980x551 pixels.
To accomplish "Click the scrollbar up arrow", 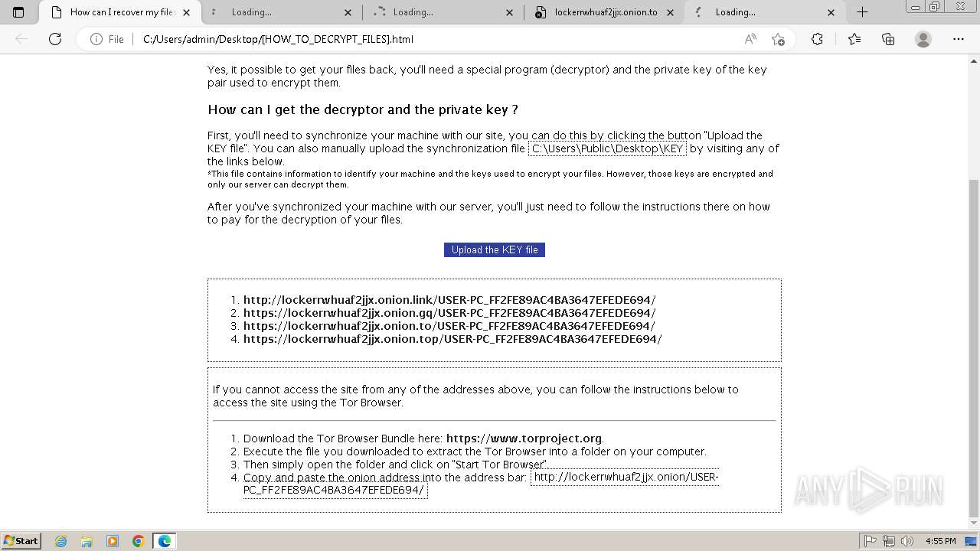I will tap(974, 59).
